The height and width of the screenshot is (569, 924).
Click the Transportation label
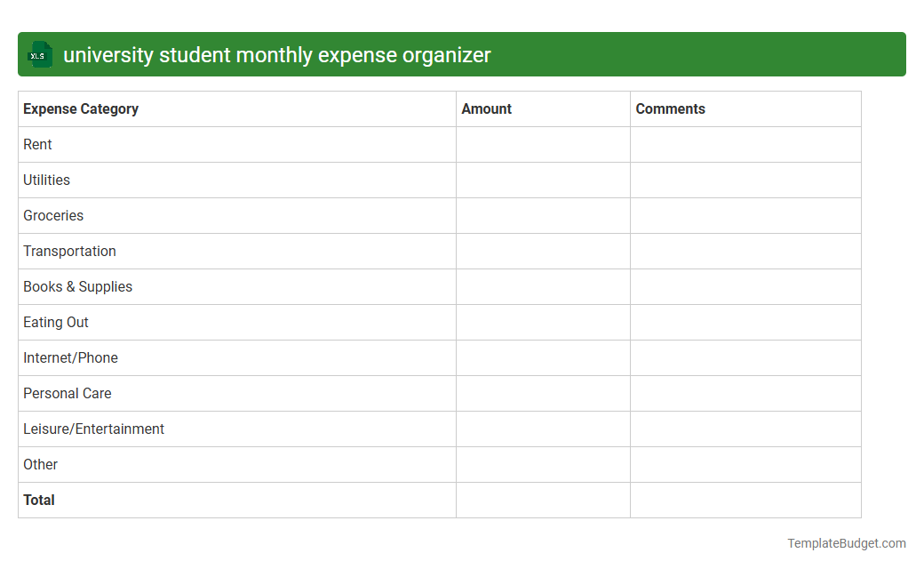pos(69,251)
